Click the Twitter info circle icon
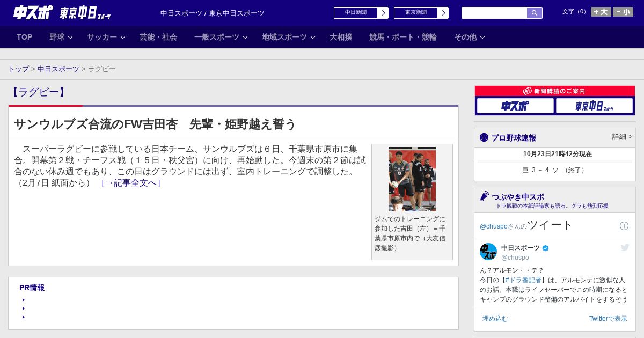The width and height of the screenshot is (644, 338). click(x=624, y=226)
